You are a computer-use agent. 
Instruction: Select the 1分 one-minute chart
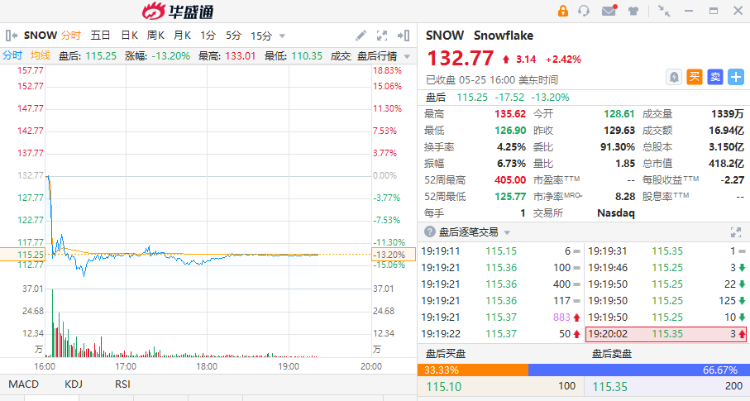coord(208,35)
